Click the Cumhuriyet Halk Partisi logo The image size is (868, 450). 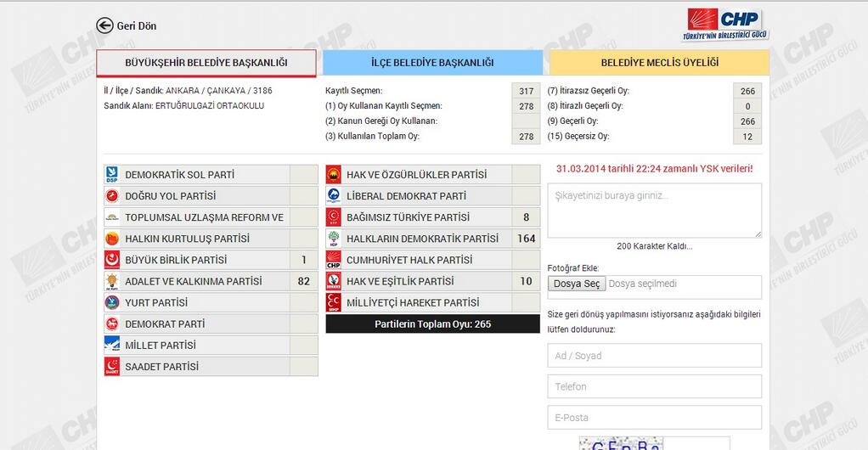pos(333,260)
